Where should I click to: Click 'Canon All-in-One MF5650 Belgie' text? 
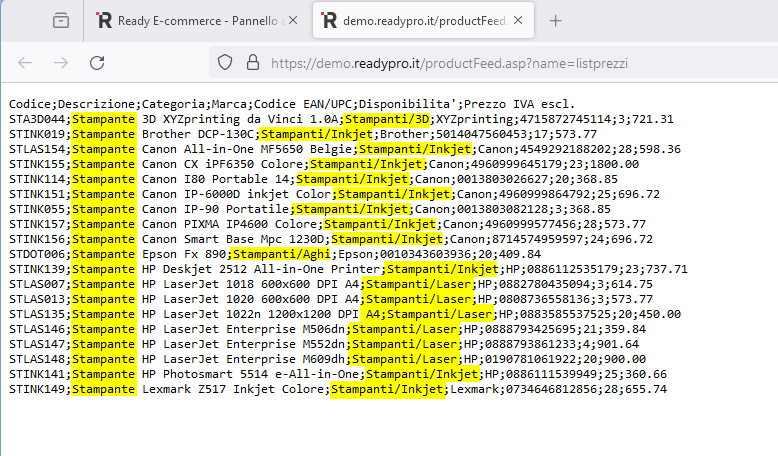(x=247, y=149)
